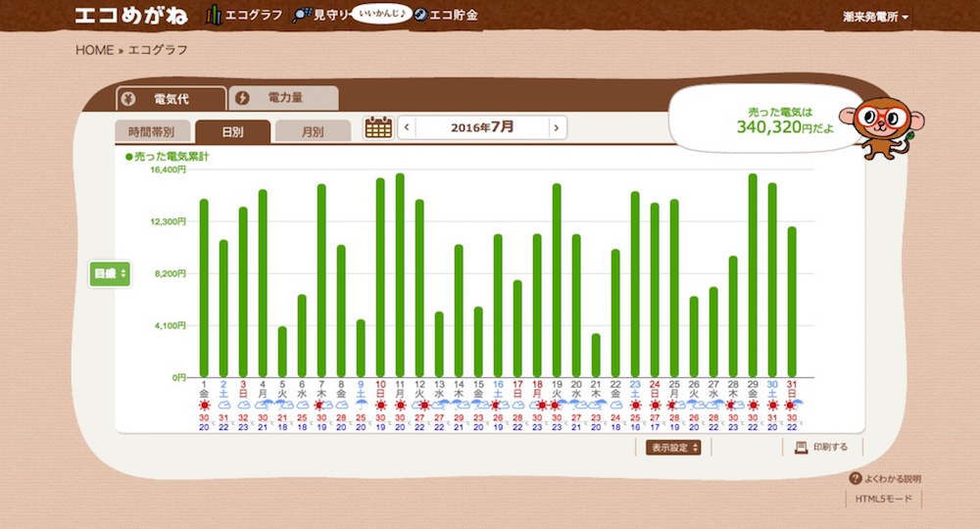Open the 潮来発電所 site dropdown
Image resolution: width=980 pixels, height=529 pixels.
point(875,17)
